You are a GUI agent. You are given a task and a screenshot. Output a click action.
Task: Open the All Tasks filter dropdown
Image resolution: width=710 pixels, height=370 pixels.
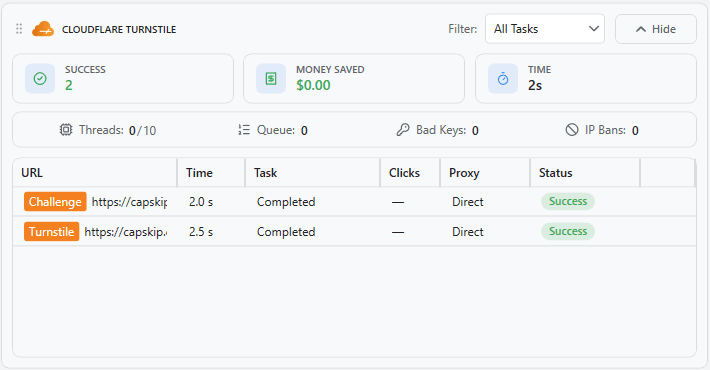tap(545, 29)
